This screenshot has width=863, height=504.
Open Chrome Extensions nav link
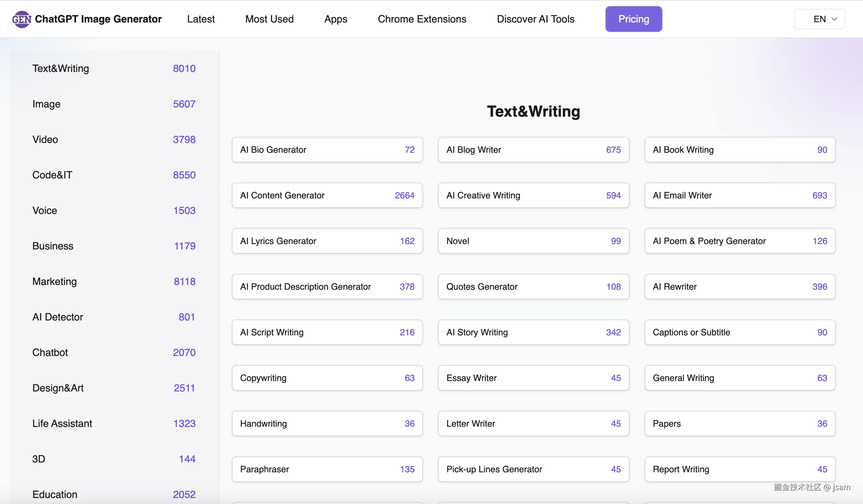pos(422,19)
